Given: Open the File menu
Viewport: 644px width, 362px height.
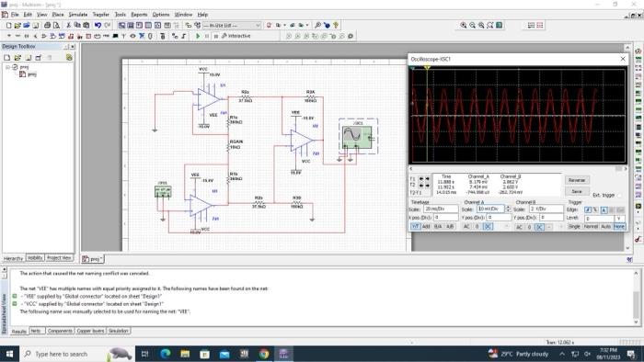Looking at the screenshot, I should [15, 15].
